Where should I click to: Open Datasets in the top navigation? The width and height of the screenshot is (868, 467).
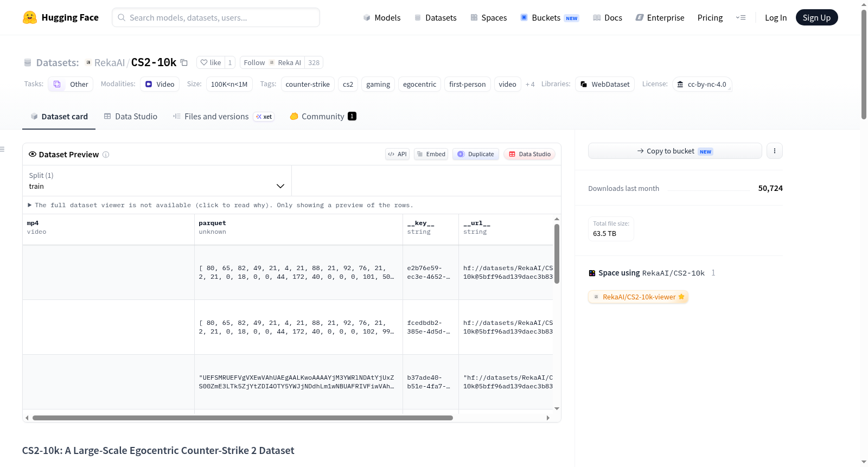tap(436, 17)
